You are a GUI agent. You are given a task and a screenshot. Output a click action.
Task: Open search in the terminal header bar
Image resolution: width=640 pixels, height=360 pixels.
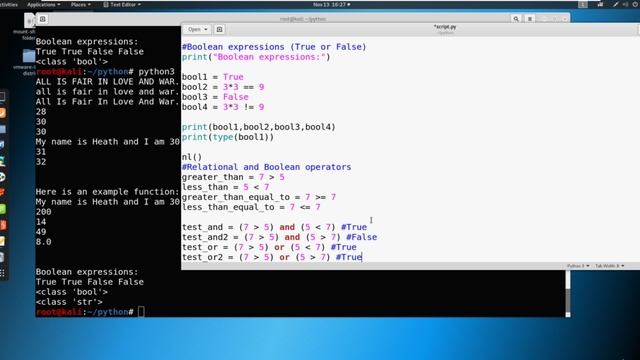pos(516,19)
